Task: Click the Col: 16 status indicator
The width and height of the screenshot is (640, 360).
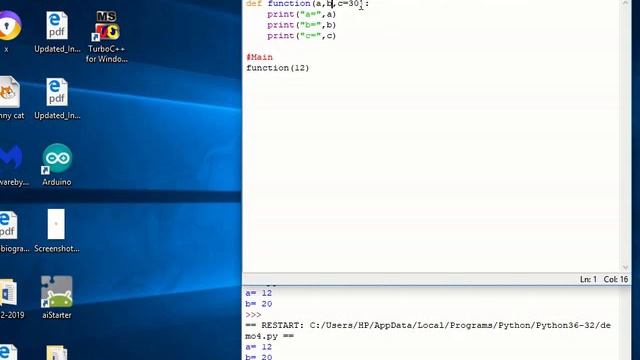Action: (616, 280)
